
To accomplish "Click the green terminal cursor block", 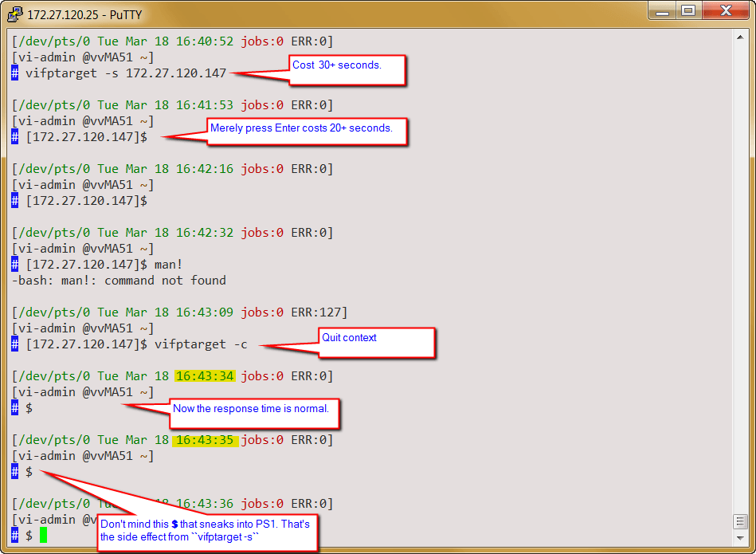I will [x=43, y=536].
